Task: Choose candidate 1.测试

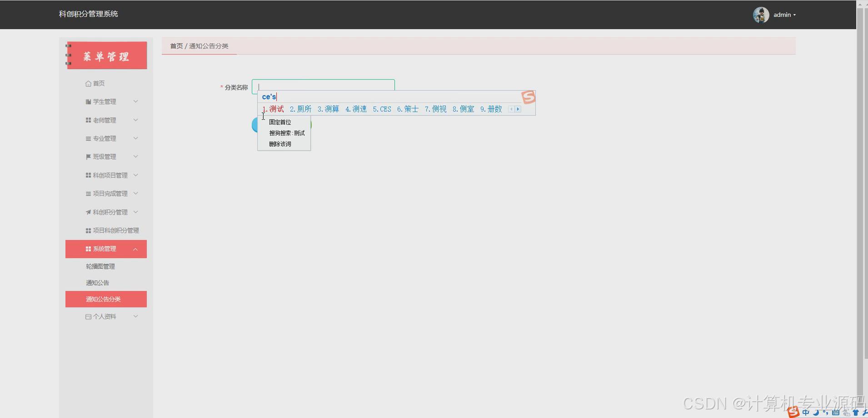Action: point(273,109)
